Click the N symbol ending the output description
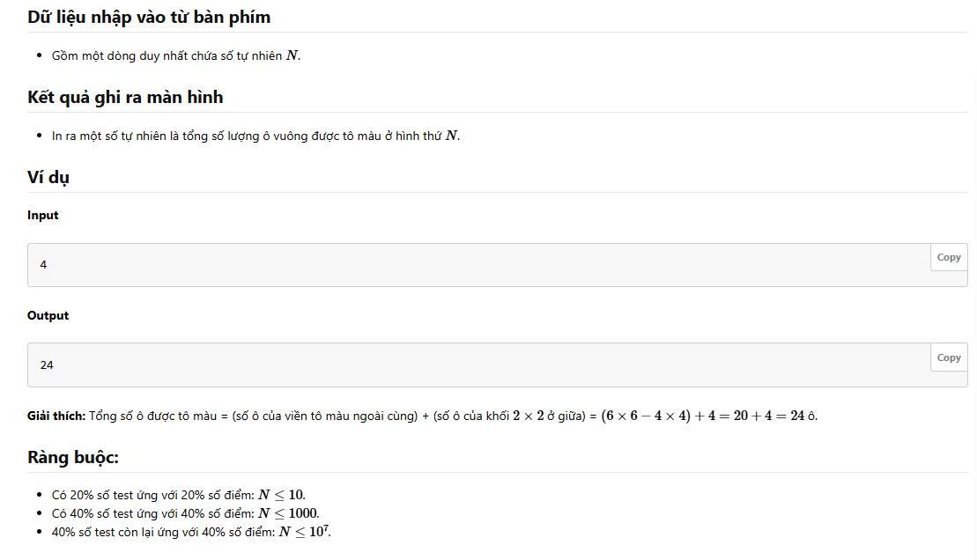Image resolution: width=977 pixels, height=560 pixels. (452, 136)
